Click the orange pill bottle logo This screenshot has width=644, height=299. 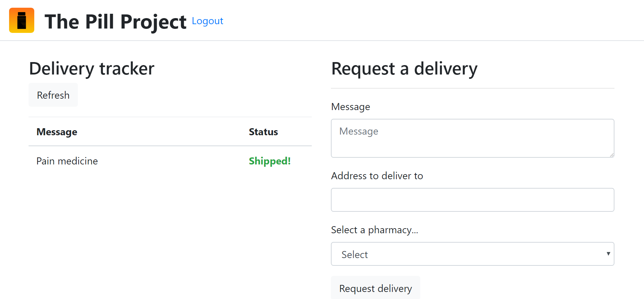click(x=22, y=20)
